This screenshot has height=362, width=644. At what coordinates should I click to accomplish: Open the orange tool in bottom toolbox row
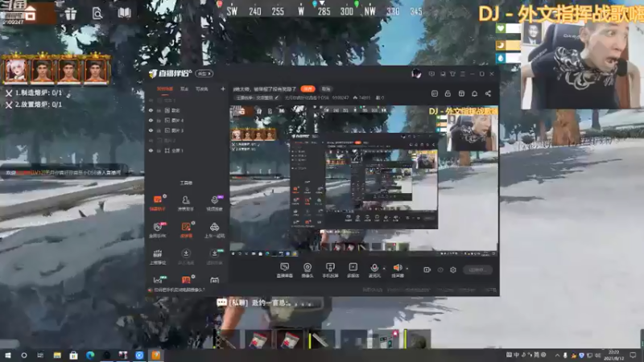(186, 279)
